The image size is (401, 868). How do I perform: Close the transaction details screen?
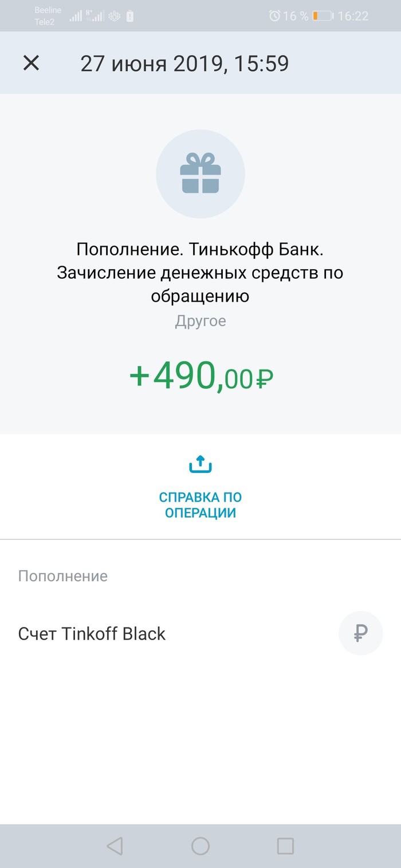coord(31,63)
